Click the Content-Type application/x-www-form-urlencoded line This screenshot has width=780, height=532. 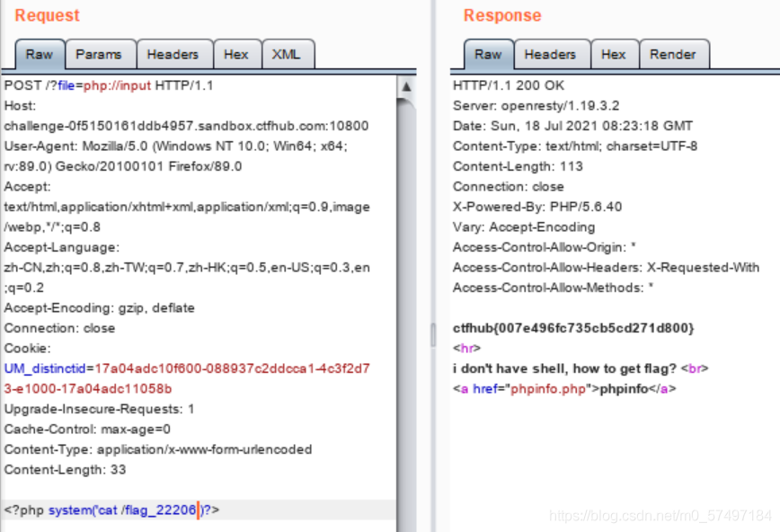coord(157,449)
